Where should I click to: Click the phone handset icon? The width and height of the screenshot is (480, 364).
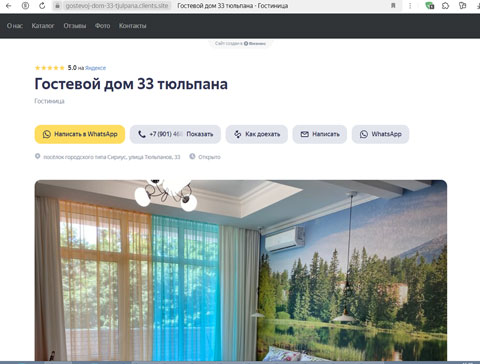[142, 134]
